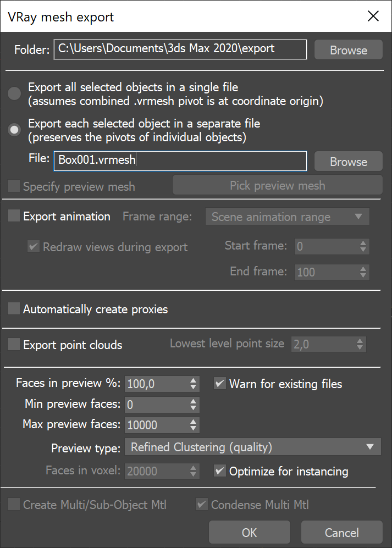Increase Max preview faces with up arrow
This screenshot has width=392, height=548.
[x=194, y=422]
